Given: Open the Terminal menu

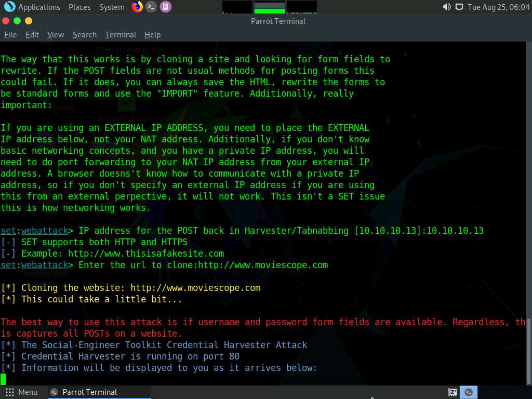Looking at the screenshot, I should point(121,35).
